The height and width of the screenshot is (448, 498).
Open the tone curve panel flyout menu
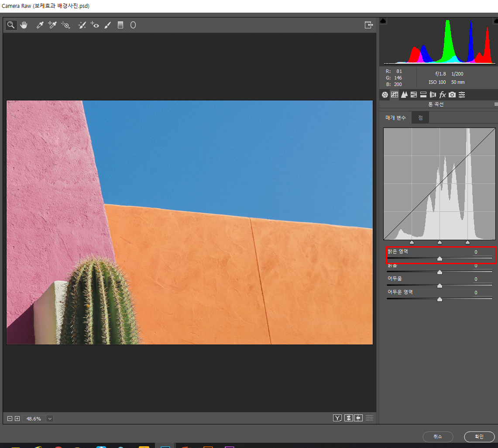tap(496, 104)
